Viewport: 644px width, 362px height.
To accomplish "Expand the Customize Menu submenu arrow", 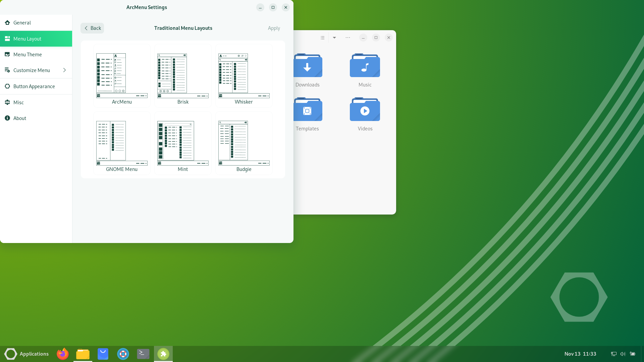I will [x=64, y=70].
